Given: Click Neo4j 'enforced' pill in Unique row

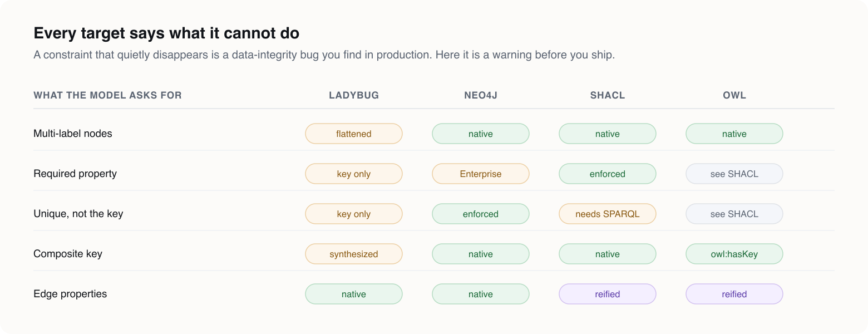Looking at the screenshot, I should tap(481, 214).
